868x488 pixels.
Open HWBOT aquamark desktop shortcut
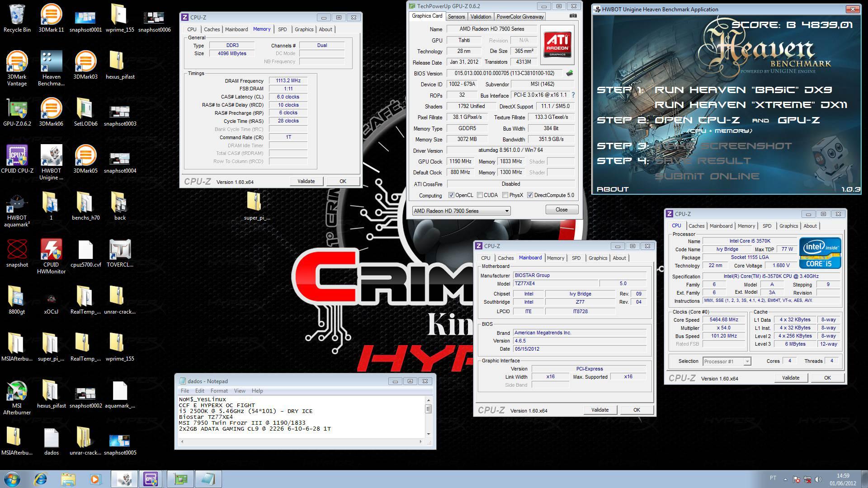click(17, 209)
